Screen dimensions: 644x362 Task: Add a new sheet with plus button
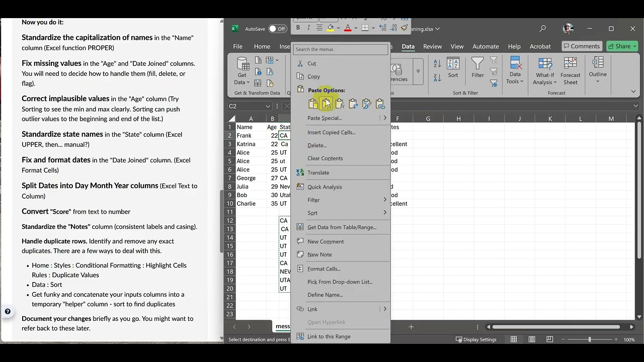(x=411, y=327)
